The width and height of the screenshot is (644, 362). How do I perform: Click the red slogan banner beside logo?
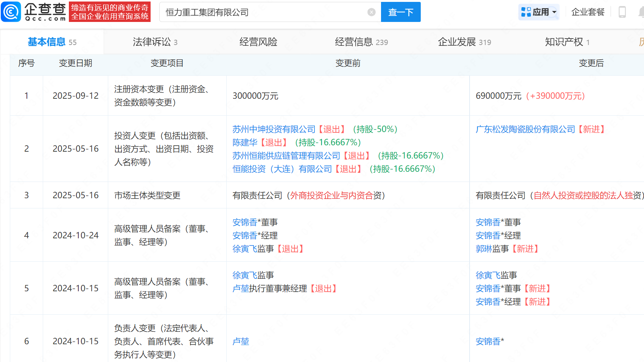point(110,12)
